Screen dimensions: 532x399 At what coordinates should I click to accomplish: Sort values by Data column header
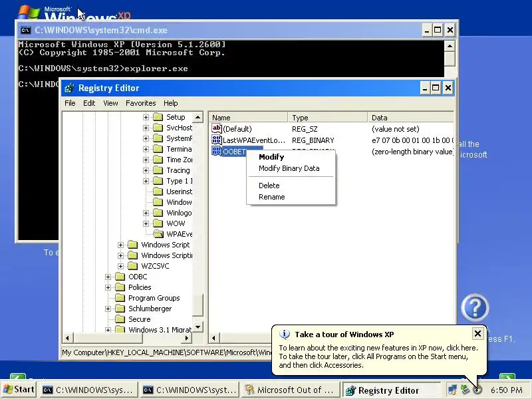[410, 118]
